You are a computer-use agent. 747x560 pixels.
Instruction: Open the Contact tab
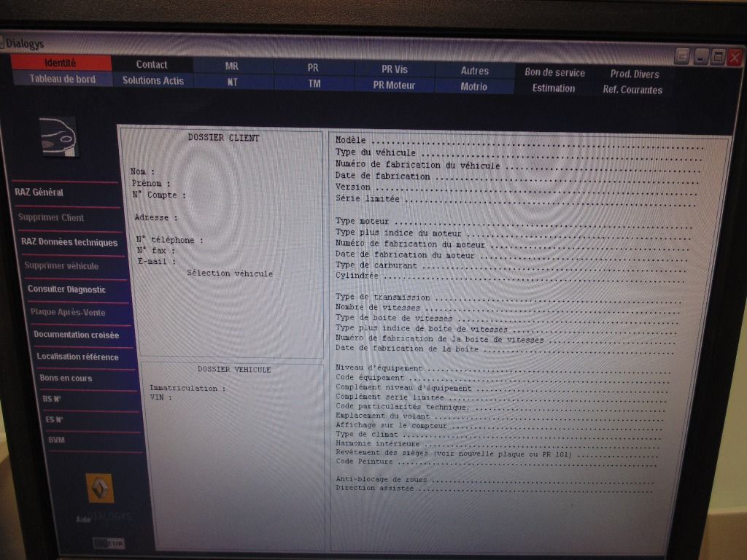click(152, 64)
